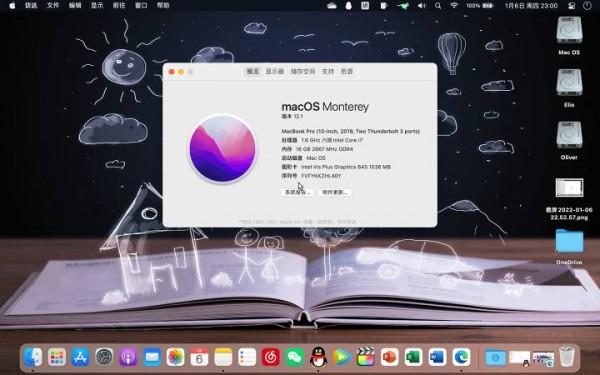The image size is (600, 375).
Task: Switch to the 显示器 (Displays) tab
Action: 275,72
